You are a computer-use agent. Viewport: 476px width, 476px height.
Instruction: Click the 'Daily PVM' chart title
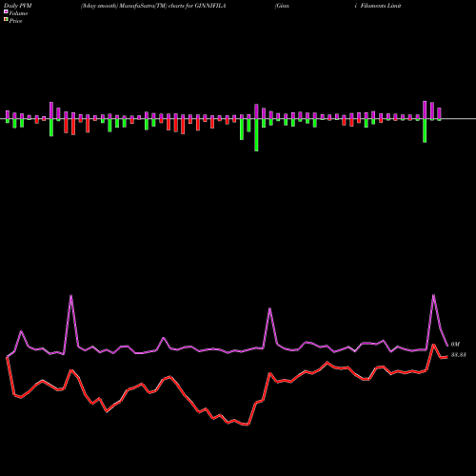[17, 6]
